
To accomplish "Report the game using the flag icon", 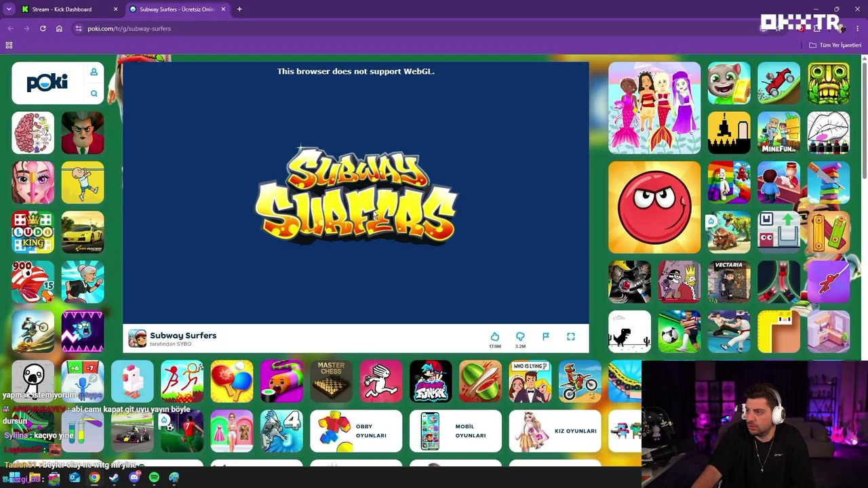I will coord(546,337).
